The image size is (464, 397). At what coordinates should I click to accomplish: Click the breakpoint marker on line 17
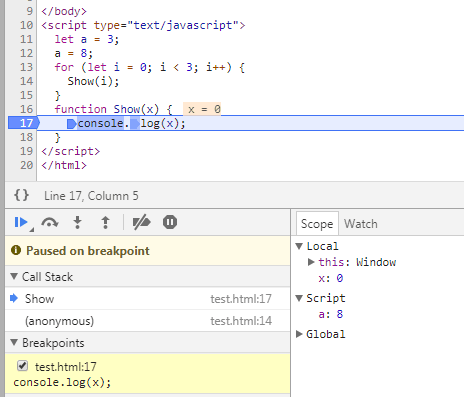coord(24,123)
